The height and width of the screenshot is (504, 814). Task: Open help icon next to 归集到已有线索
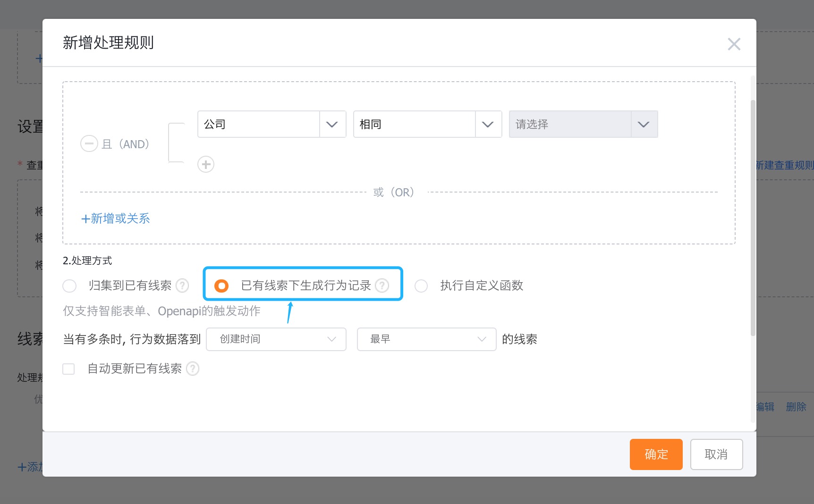point(182,286)
